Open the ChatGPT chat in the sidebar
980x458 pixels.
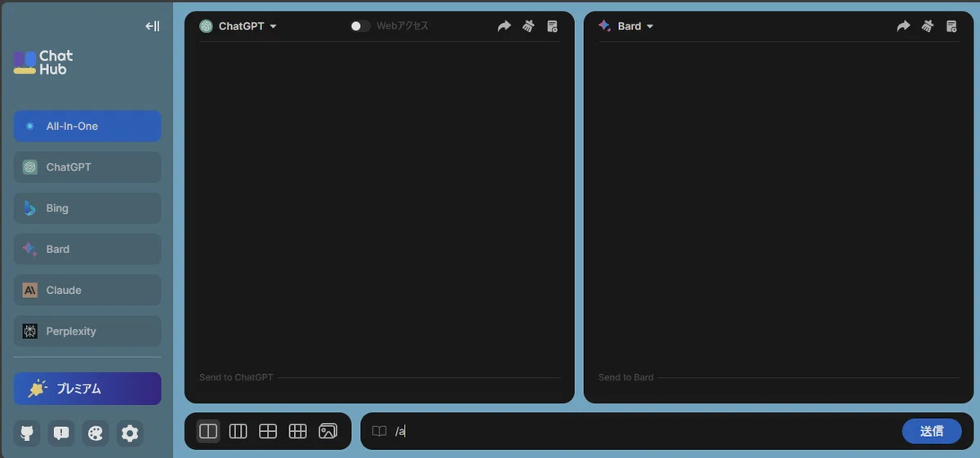[87, 167]
